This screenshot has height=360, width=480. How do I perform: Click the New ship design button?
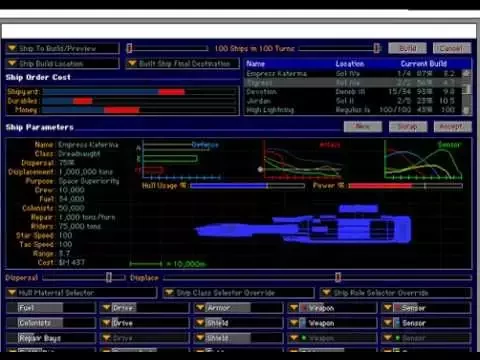[363, 127]
